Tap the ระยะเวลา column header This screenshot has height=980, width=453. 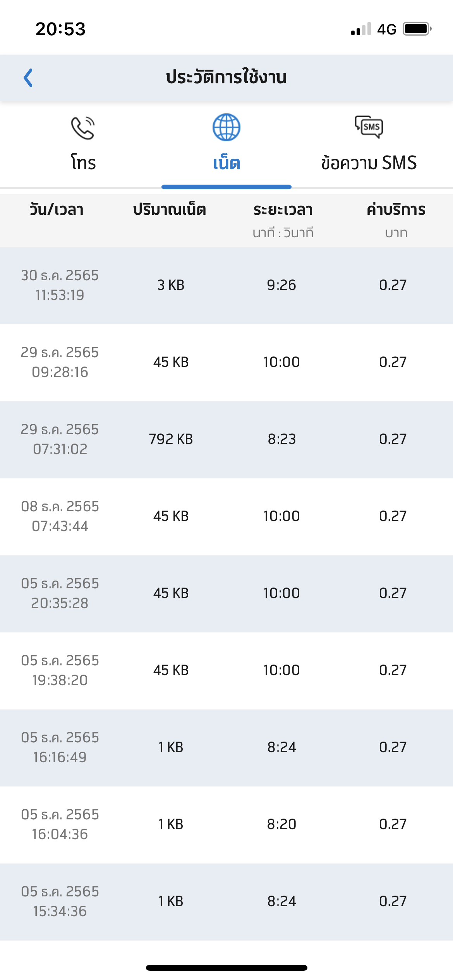283,210
